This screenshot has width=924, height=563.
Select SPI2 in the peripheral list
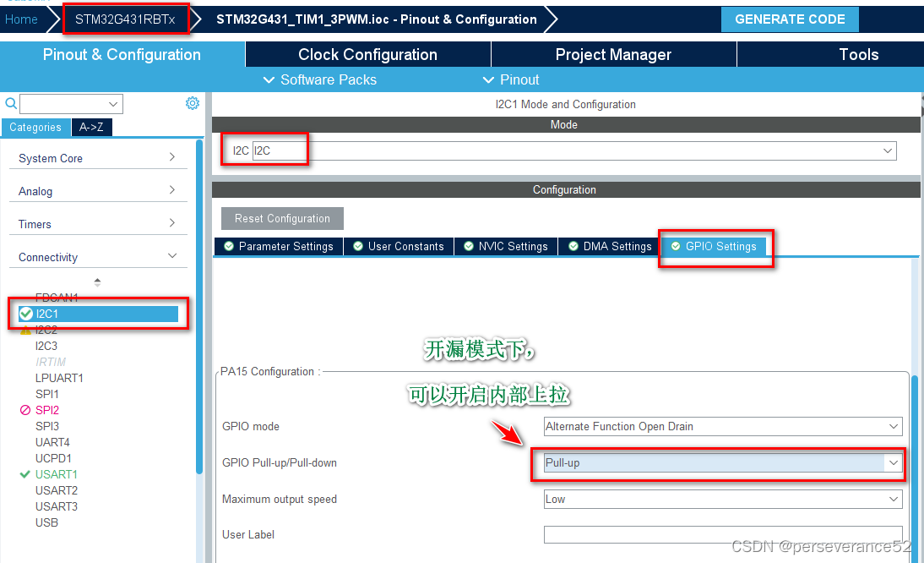pos(46,410)
